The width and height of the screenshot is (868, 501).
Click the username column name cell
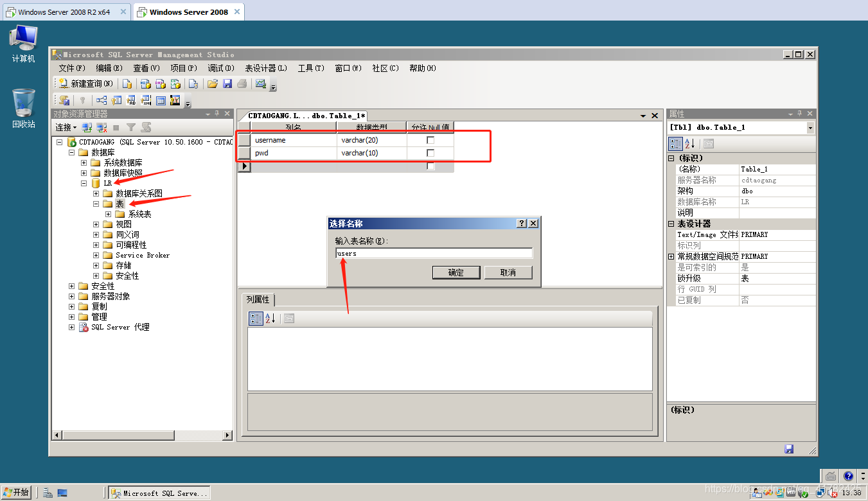tap(294, 140)
